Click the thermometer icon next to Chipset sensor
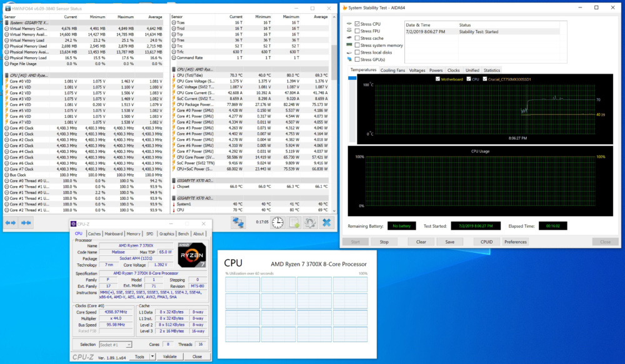The image size is (625, 364). pos(174,187)
